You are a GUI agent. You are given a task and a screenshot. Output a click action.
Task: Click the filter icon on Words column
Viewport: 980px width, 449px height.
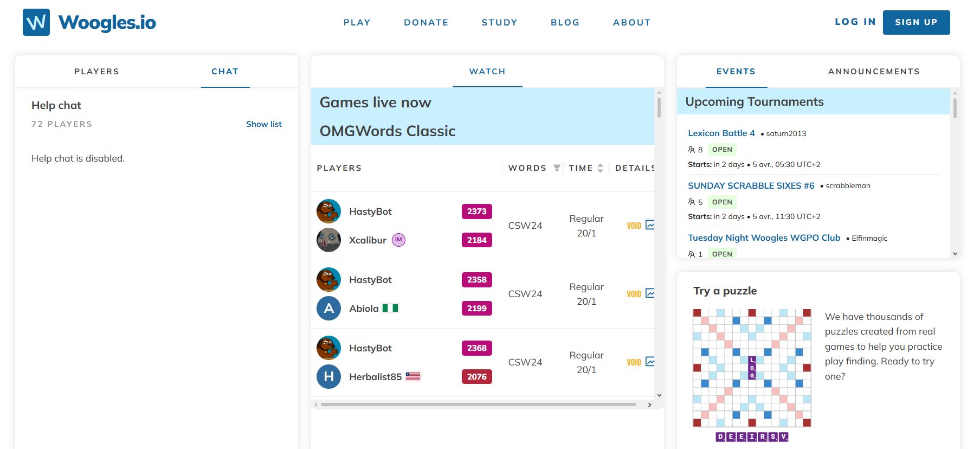(557, 168)
